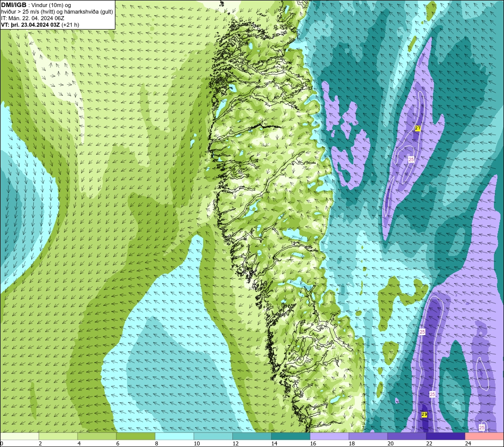
Task: Pick the 20–22 m/s violet legend swatch
Action: pos(407,436)
